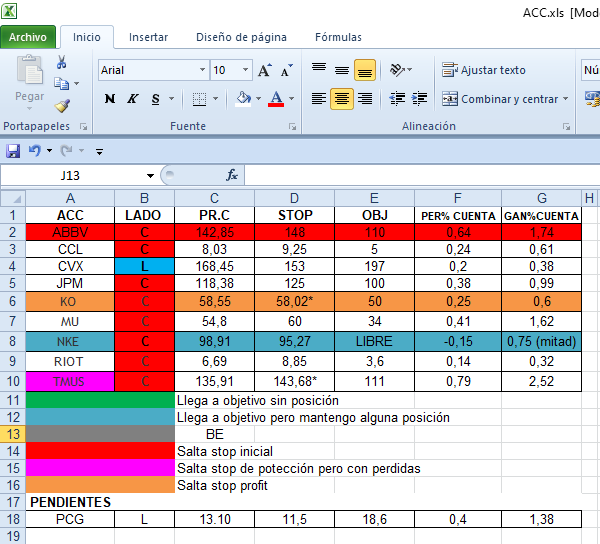Image resolution: width=600 pixels, height=544 pixels.
Task: Align text left
Action: tap(319, 99)
